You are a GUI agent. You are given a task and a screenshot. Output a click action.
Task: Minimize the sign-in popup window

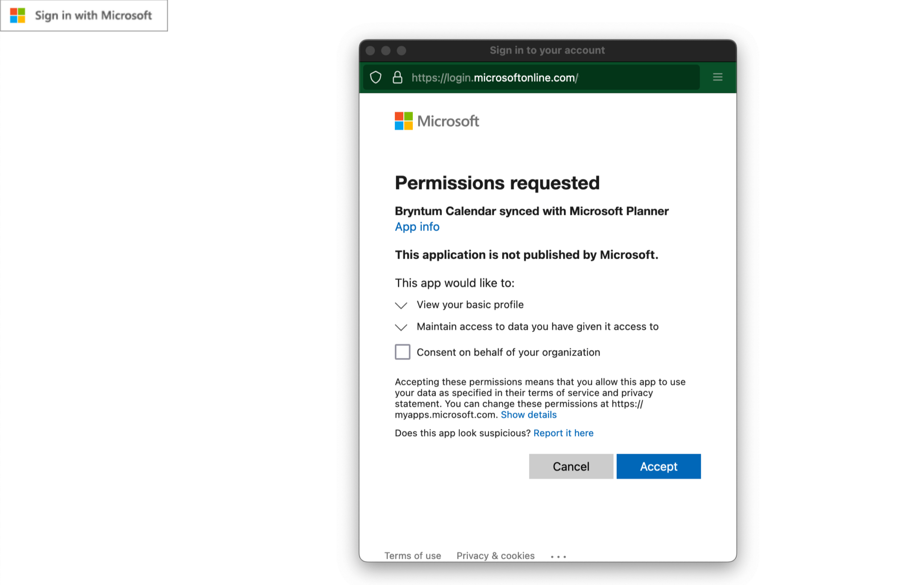pyautogui.click(x=386, y=51)
